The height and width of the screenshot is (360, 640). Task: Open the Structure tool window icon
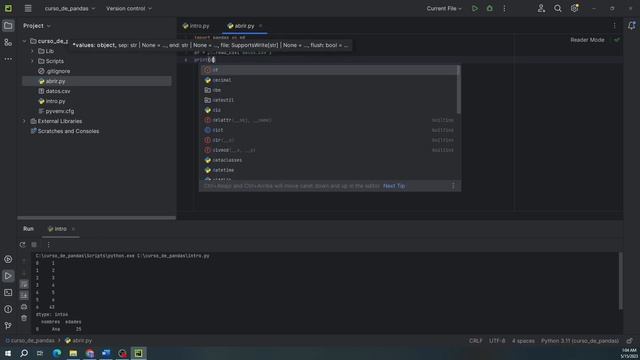point(8,42)
